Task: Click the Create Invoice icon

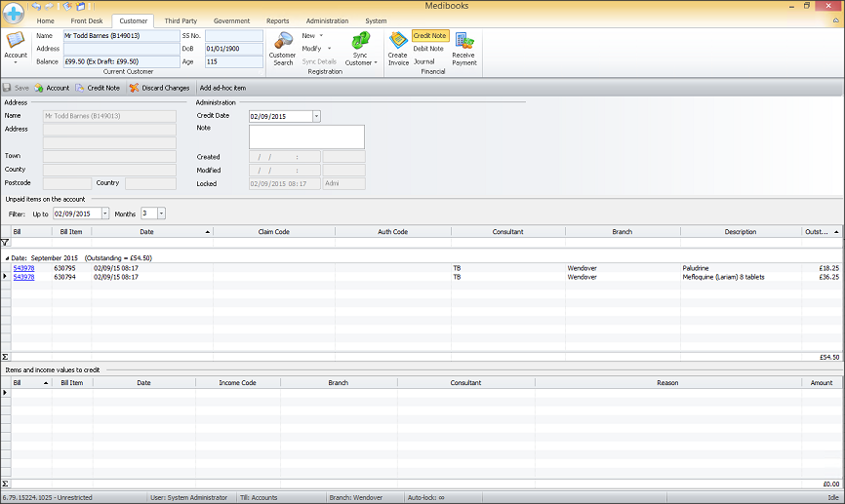Action: click(x=398, y=48)
